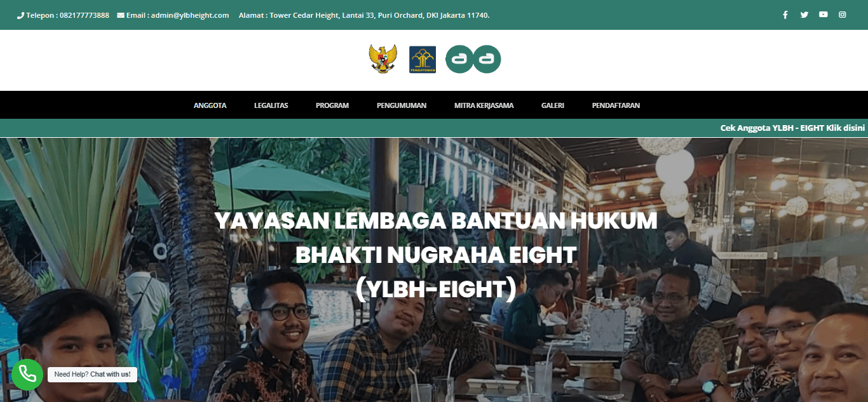
Task: Click the Cek Anggota YLBH-EIGHT ticker link
Action: tap(793, 128)
